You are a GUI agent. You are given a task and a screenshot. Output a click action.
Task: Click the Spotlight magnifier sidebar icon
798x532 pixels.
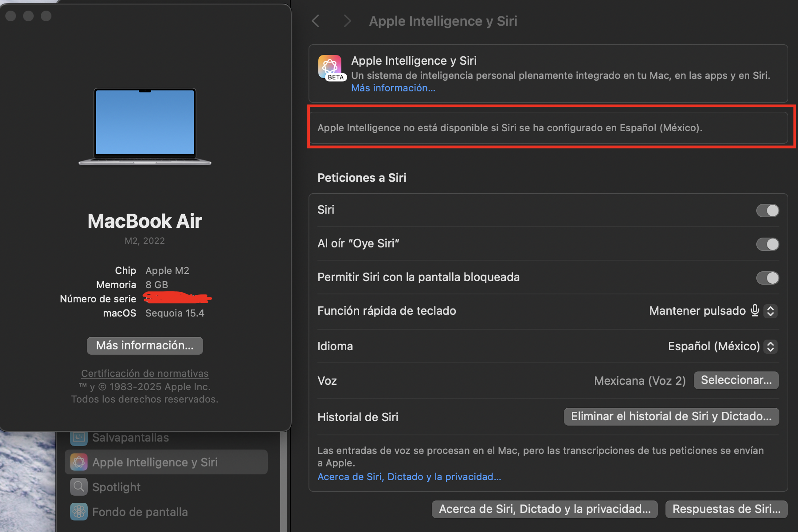[x=79, y=487]
